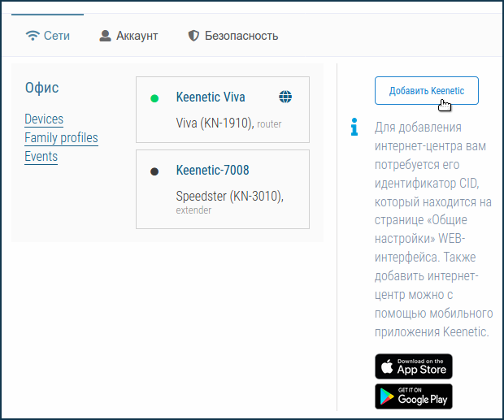Click the Офис network heading
Viewport: 504px width, 420px height.
42,88
